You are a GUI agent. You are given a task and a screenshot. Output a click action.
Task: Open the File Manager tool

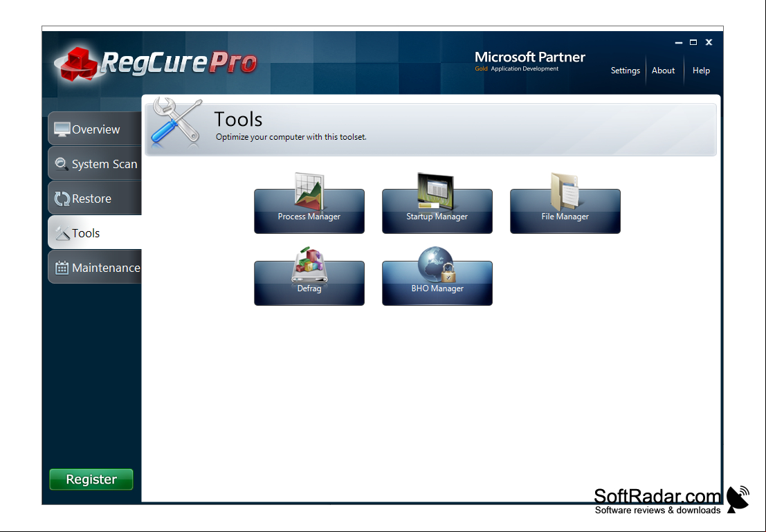565,211
